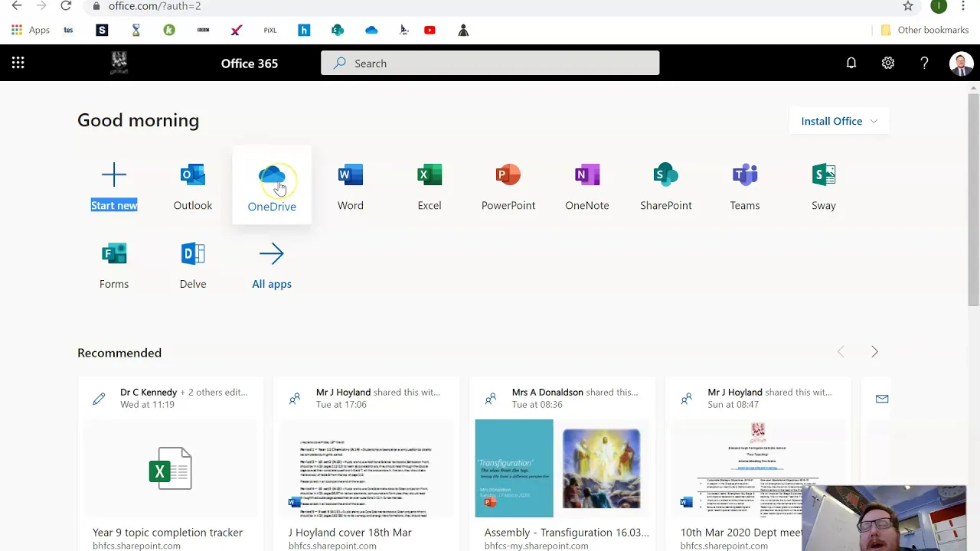Image resolution: width=980 pixels, height=551 pixels.
Task: Open the Word app
Action: click(351, 187)
